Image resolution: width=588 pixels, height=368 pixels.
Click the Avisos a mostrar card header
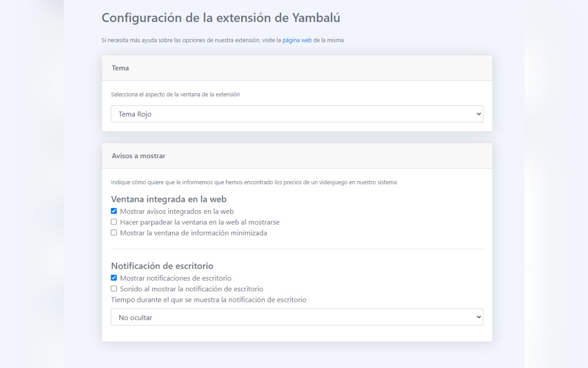[297, 156]
